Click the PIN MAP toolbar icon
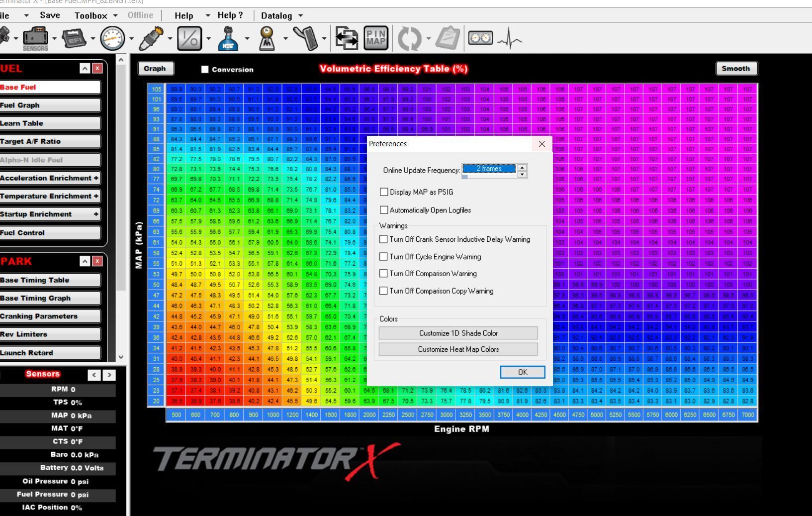Viewport: 812px width, 516px height. coord(376,37)
